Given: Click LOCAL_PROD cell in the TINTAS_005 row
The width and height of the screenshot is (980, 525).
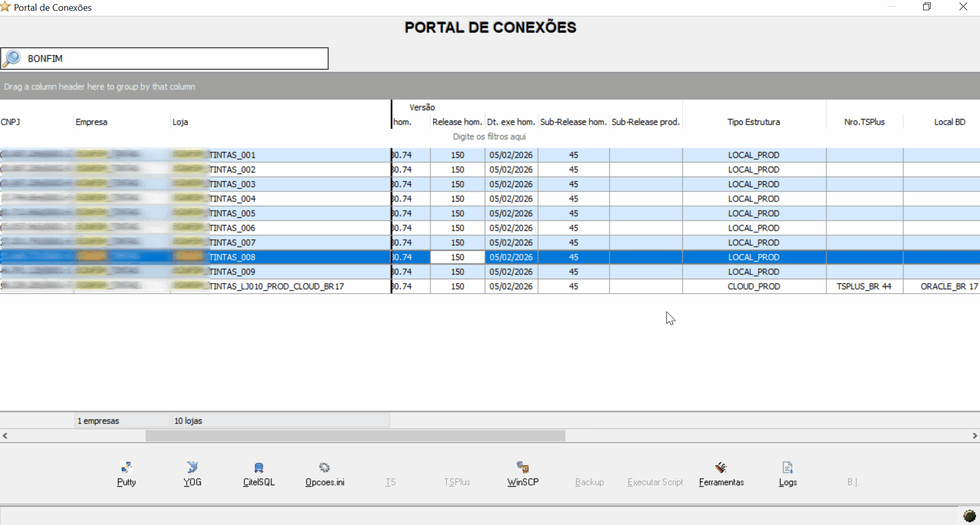Looking at the screenshot, I should 753,213.
